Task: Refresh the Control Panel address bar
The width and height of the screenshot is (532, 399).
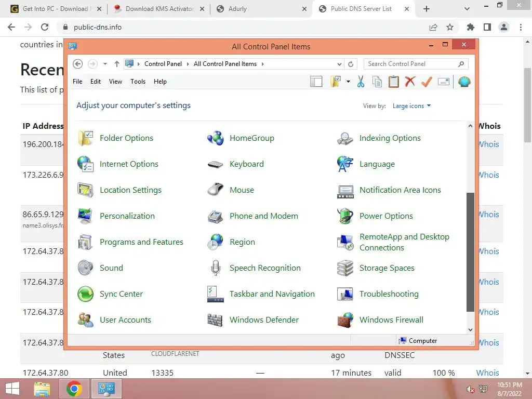Action: tap(351, 64)
